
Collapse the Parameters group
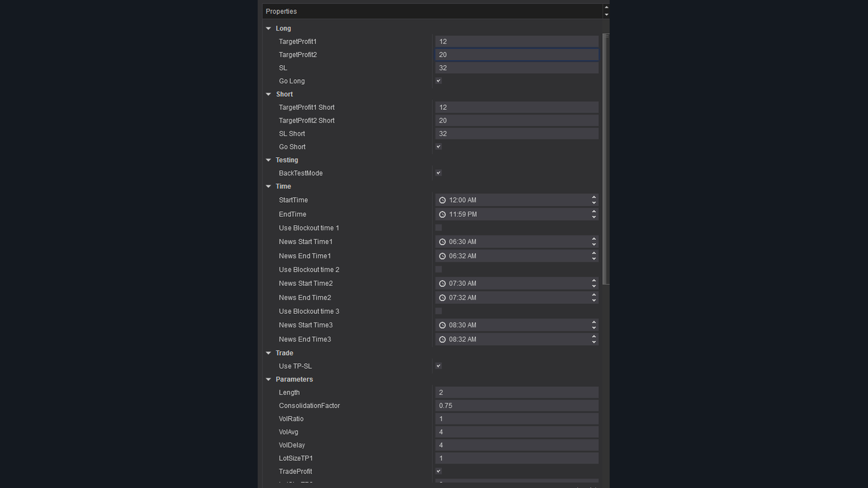pos(269,380)
